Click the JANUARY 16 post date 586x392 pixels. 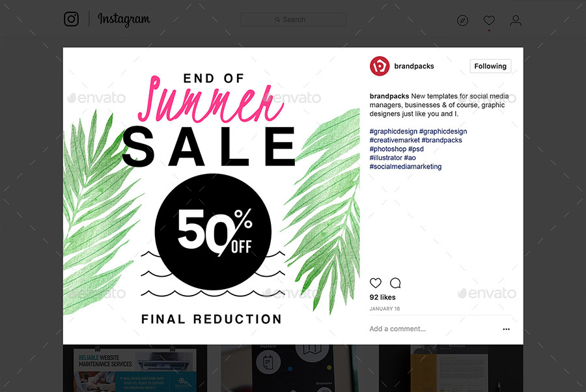tap(385, 309)
